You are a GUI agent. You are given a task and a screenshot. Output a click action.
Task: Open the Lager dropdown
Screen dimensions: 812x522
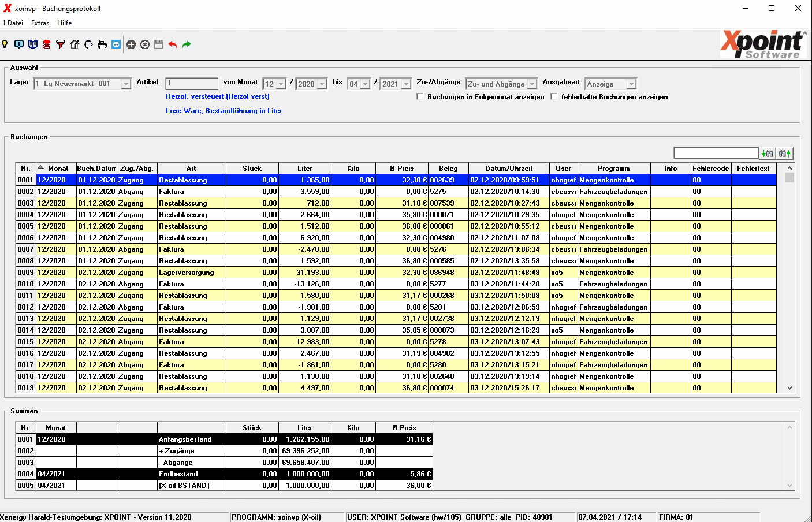pyautogui.click(x=125, y=84)
